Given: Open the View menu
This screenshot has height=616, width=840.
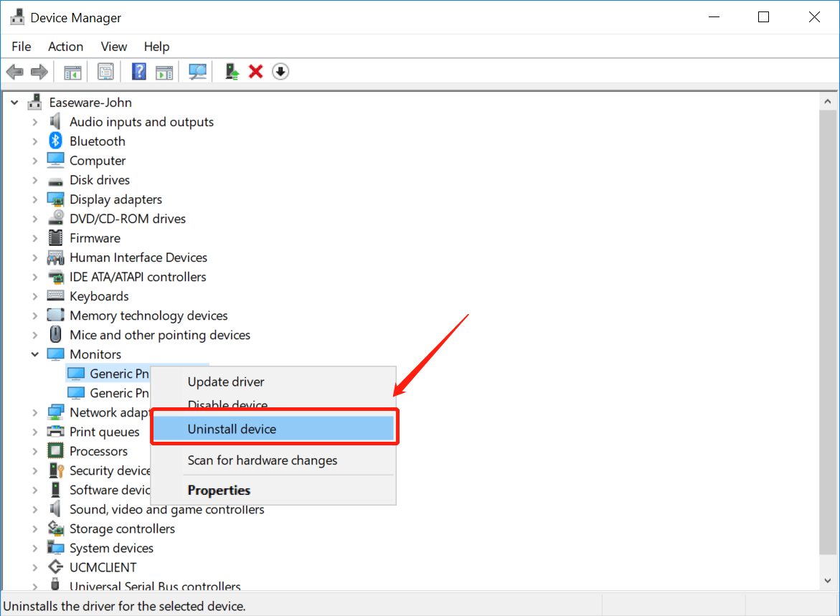Looking at the screenshot, I should (x=113, y=47).
